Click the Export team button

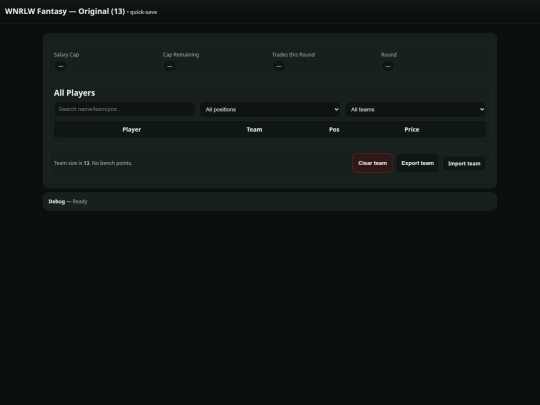(417, 163)
